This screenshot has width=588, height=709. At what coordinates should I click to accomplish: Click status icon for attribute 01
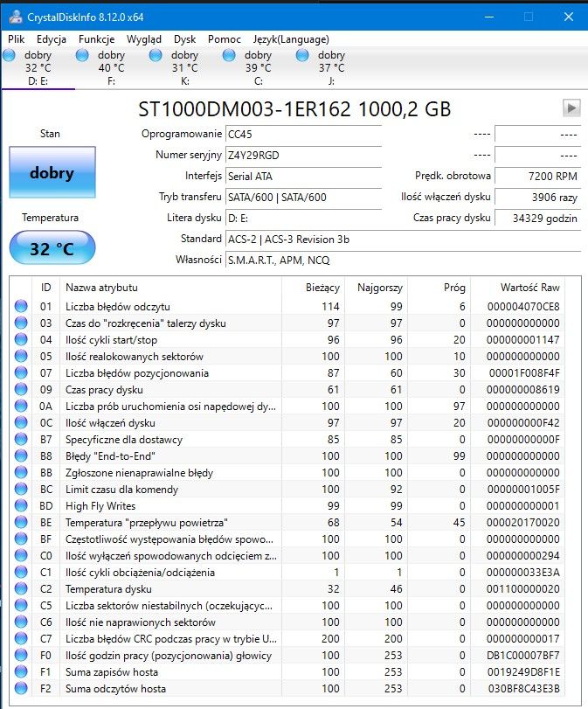21,306
